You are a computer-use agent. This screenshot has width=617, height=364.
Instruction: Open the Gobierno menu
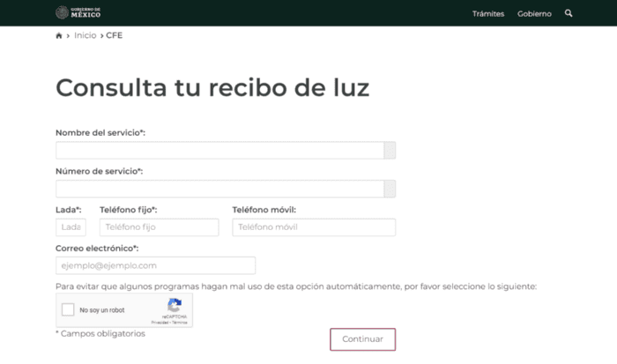click(534, 13)
